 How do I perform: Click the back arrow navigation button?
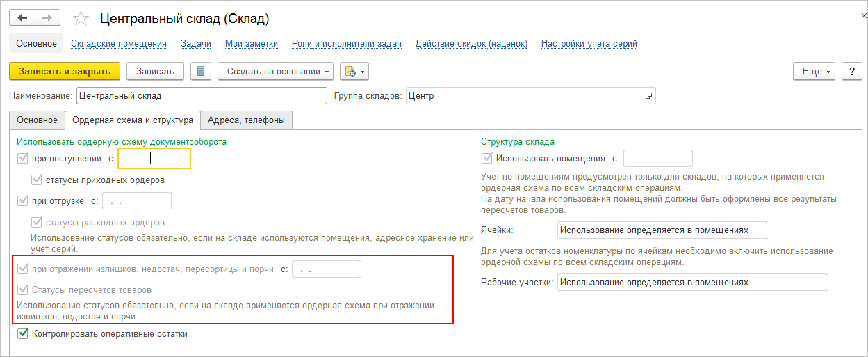[x=23, y=18]
